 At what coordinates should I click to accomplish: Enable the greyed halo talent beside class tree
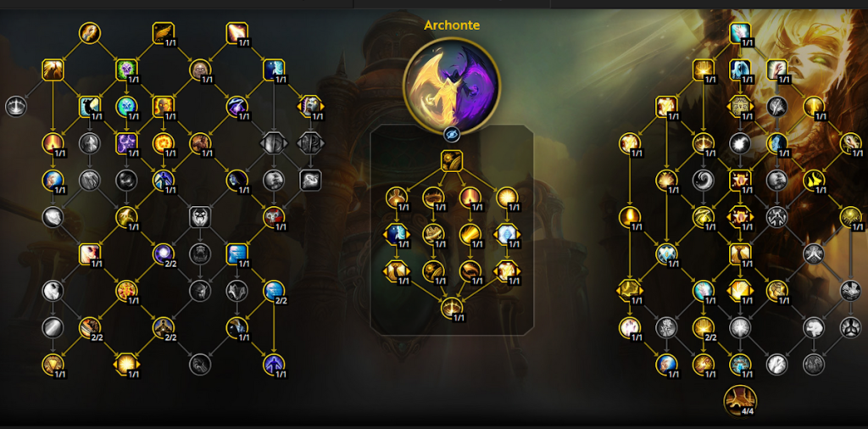coord(16,106)
